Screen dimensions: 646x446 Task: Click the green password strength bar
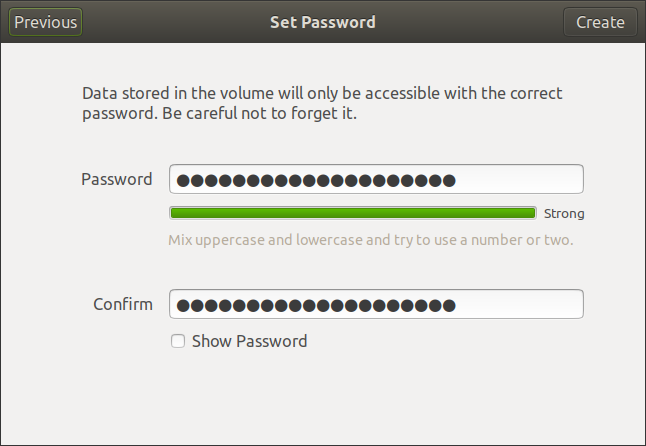353,213
